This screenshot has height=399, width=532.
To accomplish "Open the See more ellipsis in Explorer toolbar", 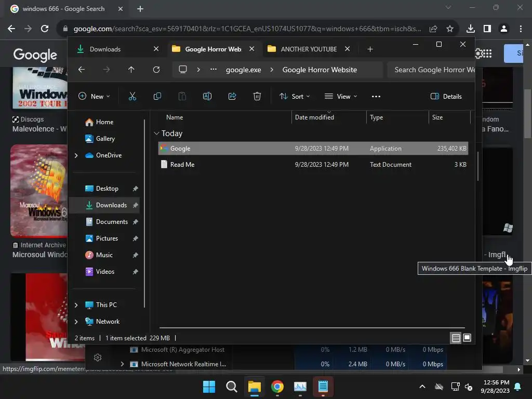I will tap(376, 96).
